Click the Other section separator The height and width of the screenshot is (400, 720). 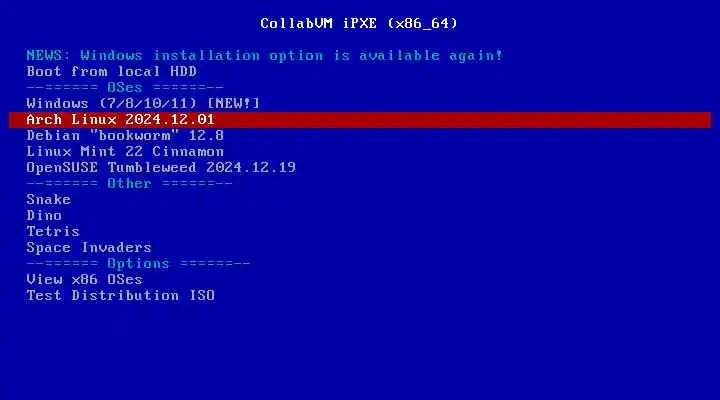(129, 183)
